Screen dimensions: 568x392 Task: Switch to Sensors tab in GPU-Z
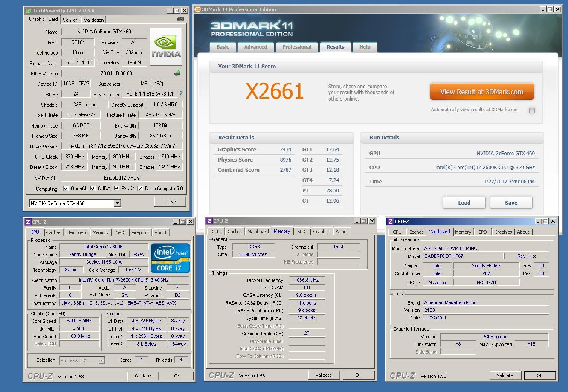71,20
